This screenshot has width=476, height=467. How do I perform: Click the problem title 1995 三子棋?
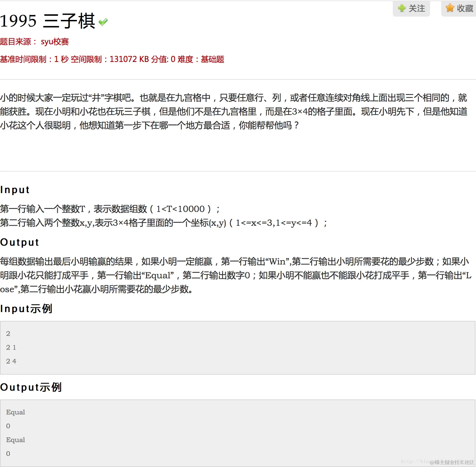48,21
